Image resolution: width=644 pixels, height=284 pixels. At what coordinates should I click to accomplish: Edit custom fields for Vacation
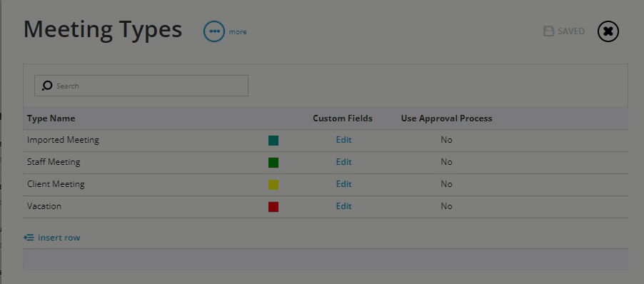pyautogui.click(x=343, y=206)
